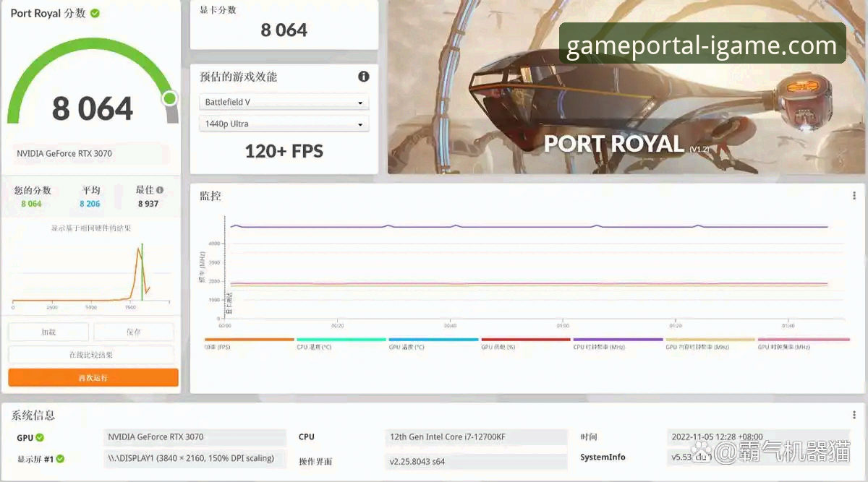Click the load (加载) button
The width and height of the screenshot is (868, 482).
click(48, 332)
